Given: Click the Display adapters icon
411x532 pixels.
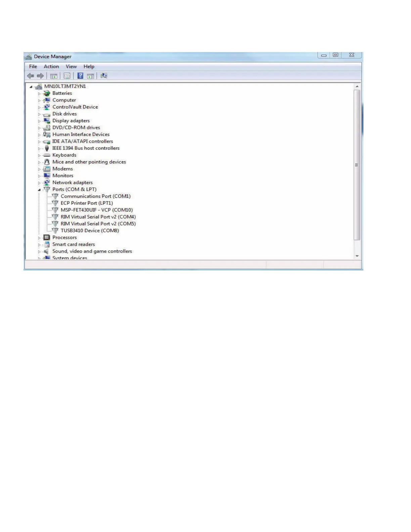Looking at the screenshot, I should point(47,121).
